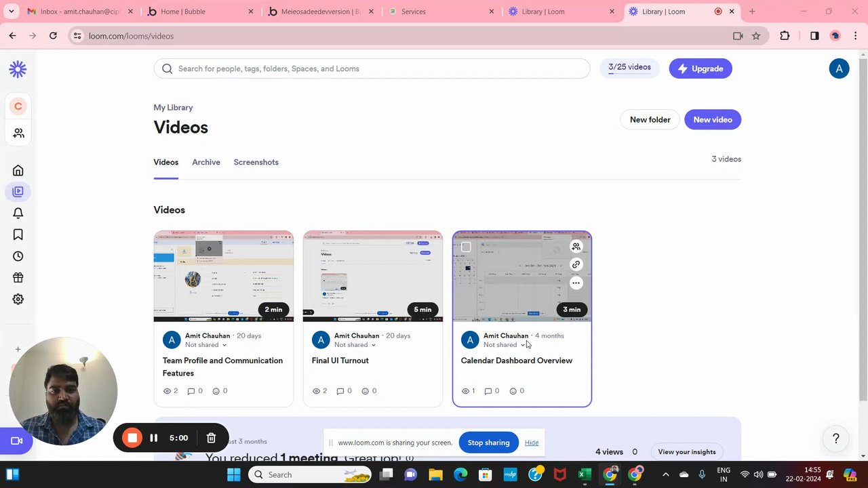Click the views eye icon on Team Profile video
868x488 pixels.
click(167, 391)
